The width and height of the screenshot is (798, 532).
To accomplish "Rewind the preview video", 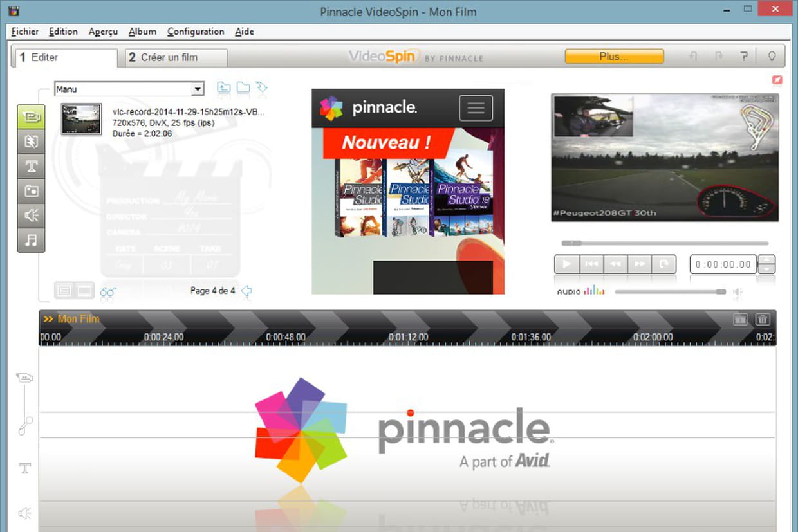I will coord(615,264).
